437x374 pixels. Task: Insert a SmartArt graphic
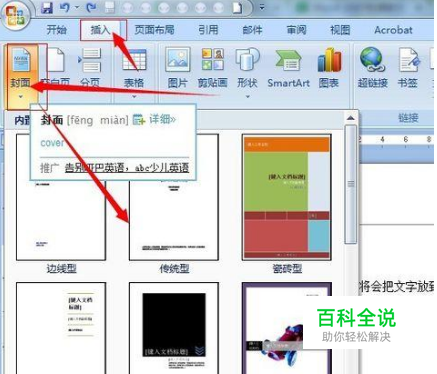(289, 68)
